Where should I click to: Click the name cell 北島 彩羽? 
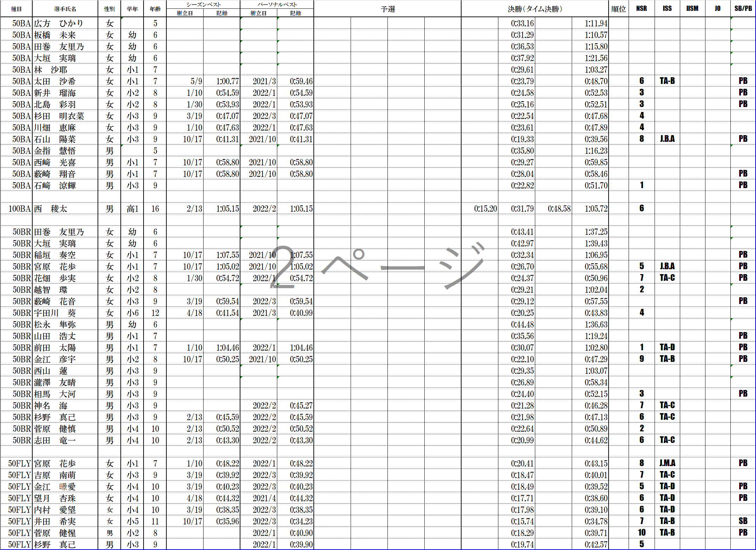pyautogui.click(x=65, y=104)
